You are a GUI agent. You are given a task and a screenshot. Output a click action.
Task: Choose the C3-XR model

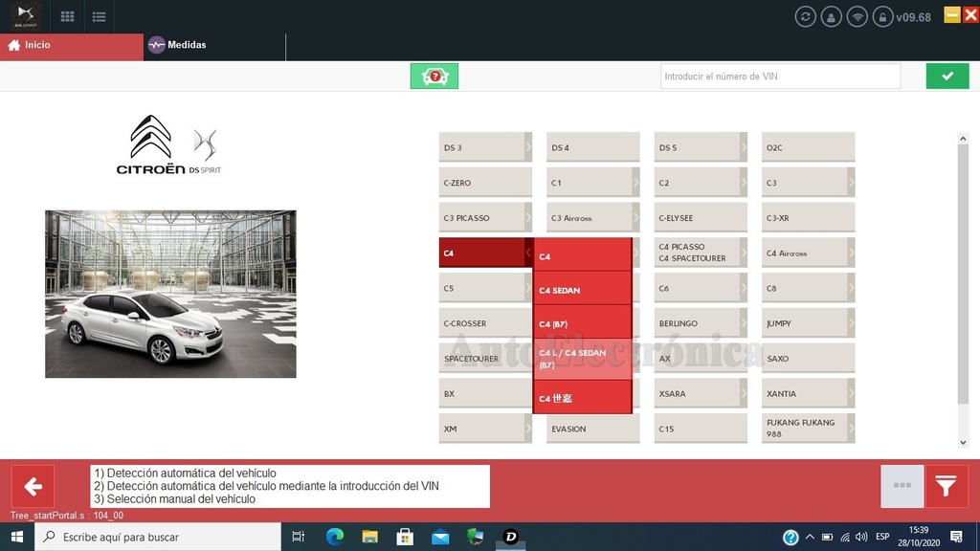(808, 217)
